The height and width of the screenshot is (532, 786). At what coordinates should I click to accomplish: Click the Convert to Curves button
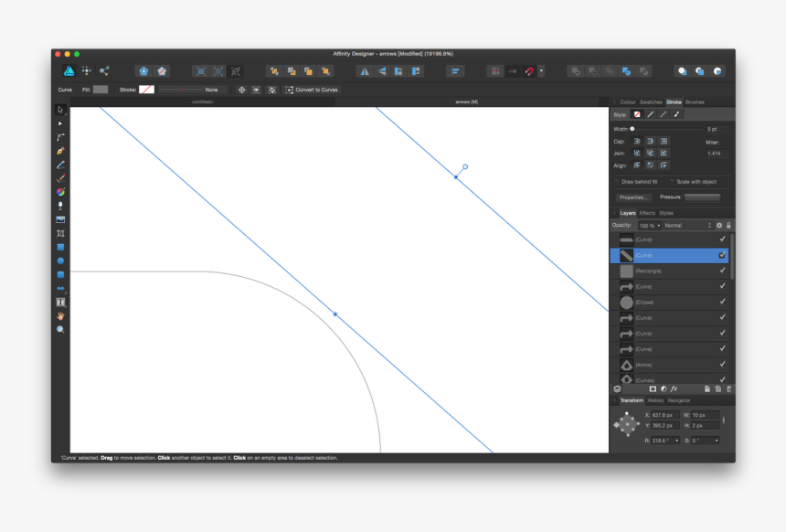[311, 90]
